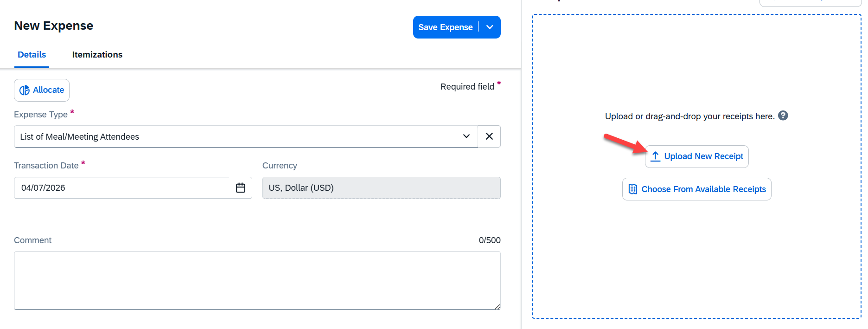The height and width of the screenshot is (329, 868).
Task: Open the receipt upload help question icon
Action: [x=783, y=116]
